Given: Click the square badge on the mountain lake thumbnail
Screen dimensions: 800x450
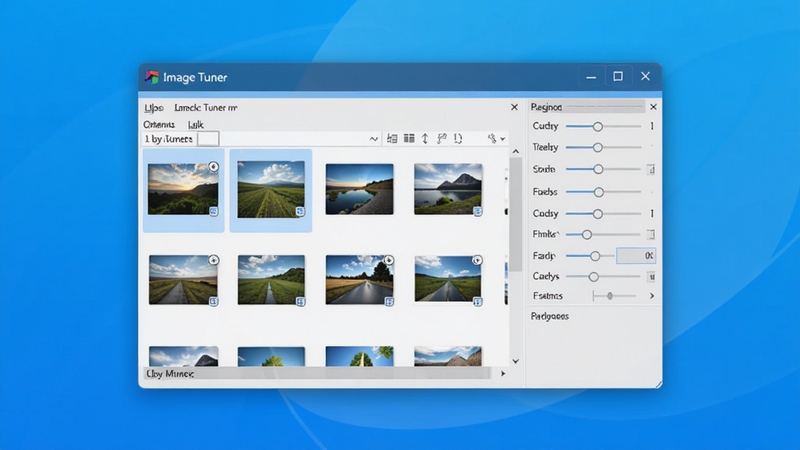Looking at the screenshot, I should tap(478, 211).
